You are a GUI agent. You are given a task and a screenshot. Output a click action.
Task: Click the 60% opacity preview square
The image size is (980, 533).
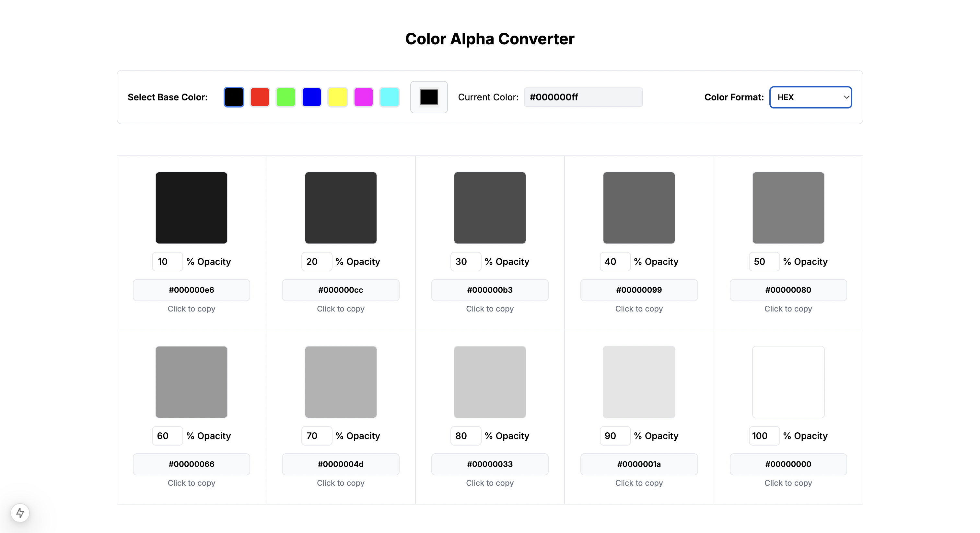191,382
